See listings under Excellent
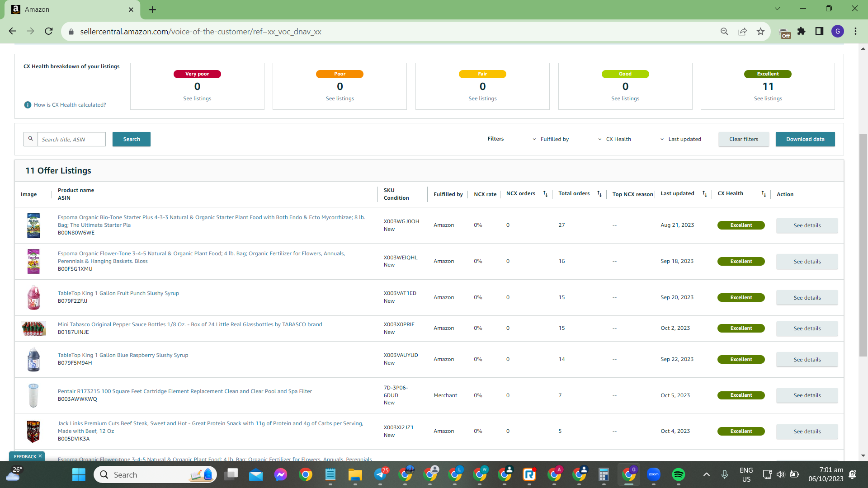This screenshot has width=868, height=488. pyautogui.click(x=768, y=99)
